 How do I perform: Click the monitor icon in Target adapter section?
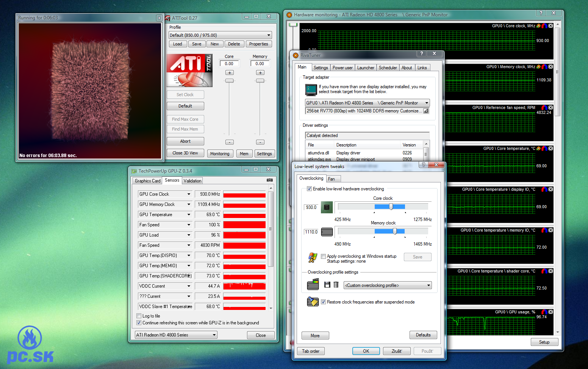311,90
